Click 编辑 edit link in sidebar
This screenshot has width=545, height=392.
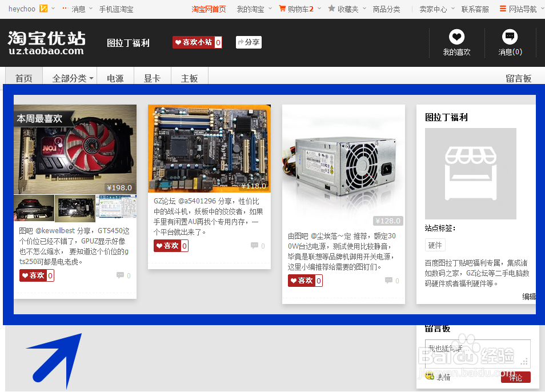(x=528, y=297)
